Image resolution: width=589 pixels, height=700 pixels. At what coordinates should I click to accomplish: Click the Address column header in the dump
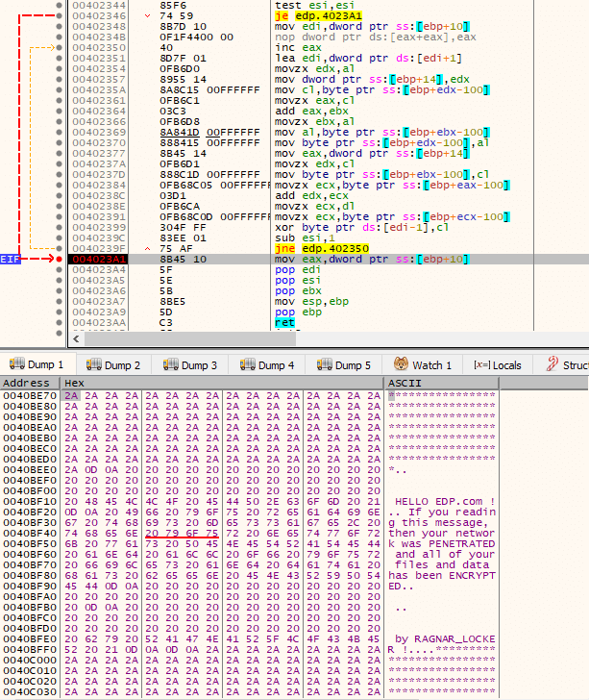[x=30, y=383]
